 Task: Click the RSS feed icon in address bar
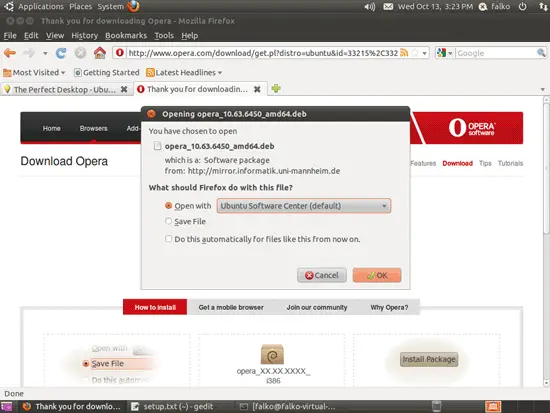tap(404, 53)
